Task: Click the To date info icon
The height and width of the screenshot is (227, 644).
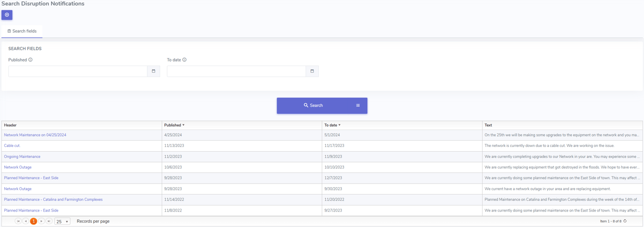Action: (x=184, y=60)
